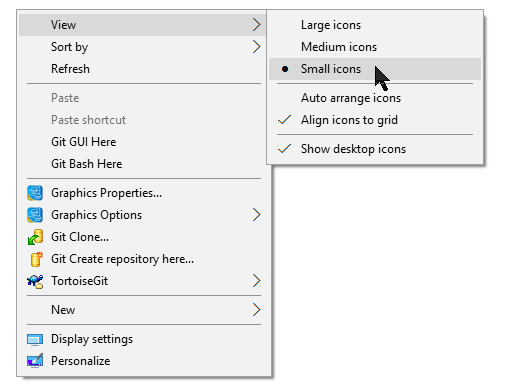507x388 pixels.
Task: Open the View menu entry
Action: pos(142,25)
